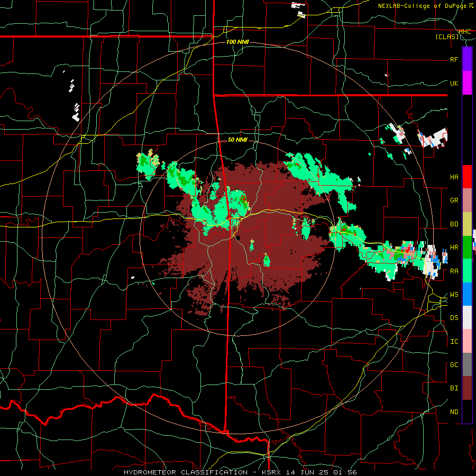Image resolution: width=476 pixels, height=476 pixels.
Task: Click the HA red legend swatch
Action: pos(467,177)
